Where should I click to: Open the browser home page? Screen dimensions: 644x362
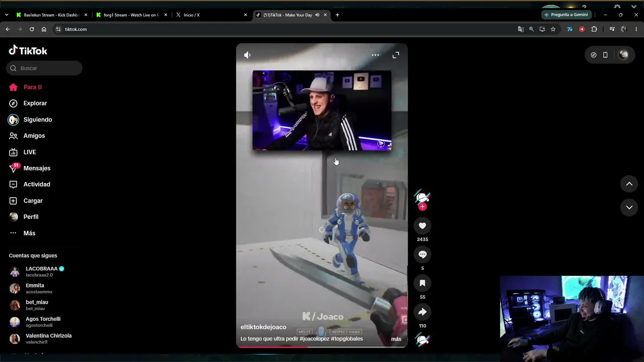pos(44,29)
